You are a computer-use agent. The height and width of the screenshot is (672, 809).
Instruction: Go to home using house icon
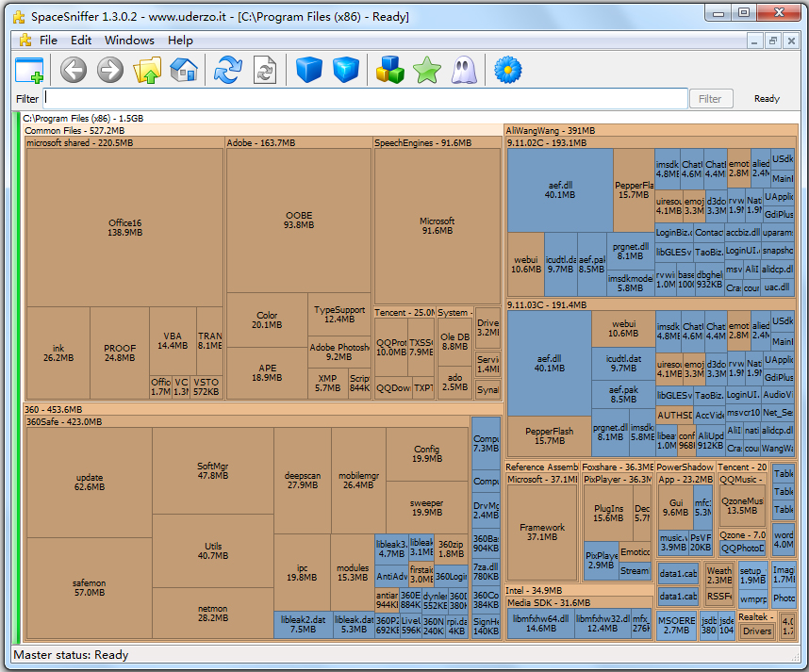pos(184,70)
